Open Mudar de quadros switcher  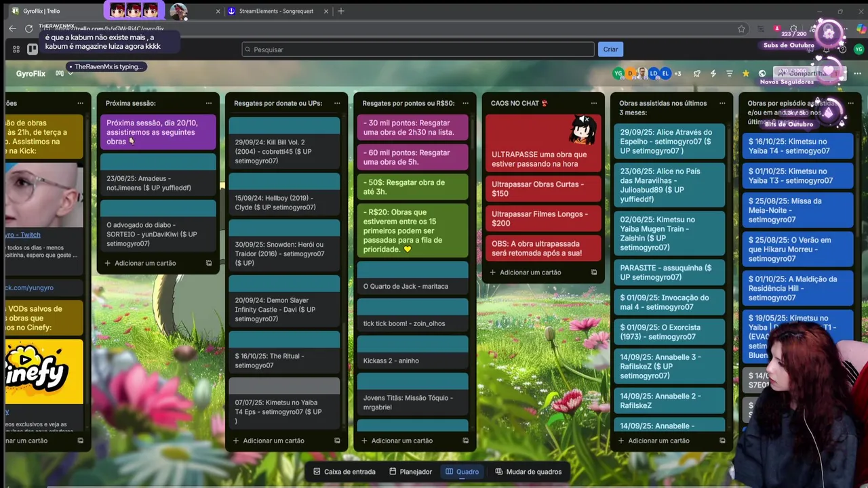[528, 472]
